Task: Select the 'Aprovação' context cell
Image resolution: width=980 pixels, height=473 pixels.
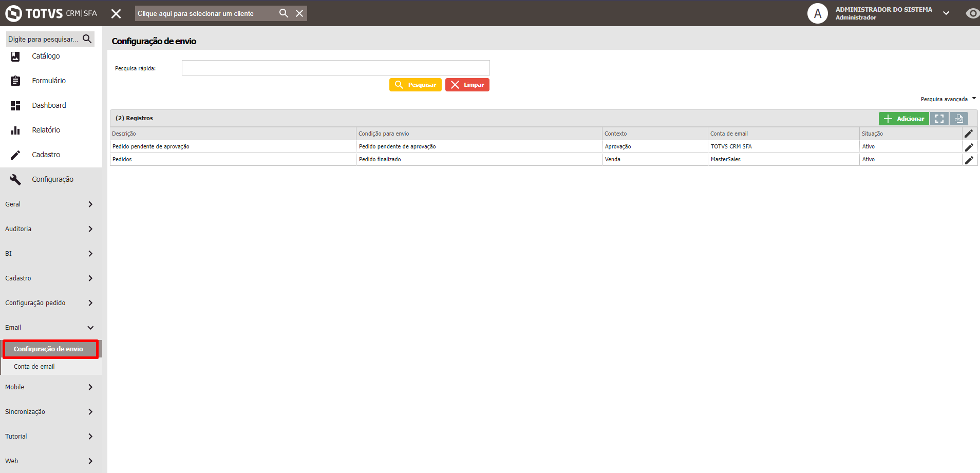Action: click(655, 146)
